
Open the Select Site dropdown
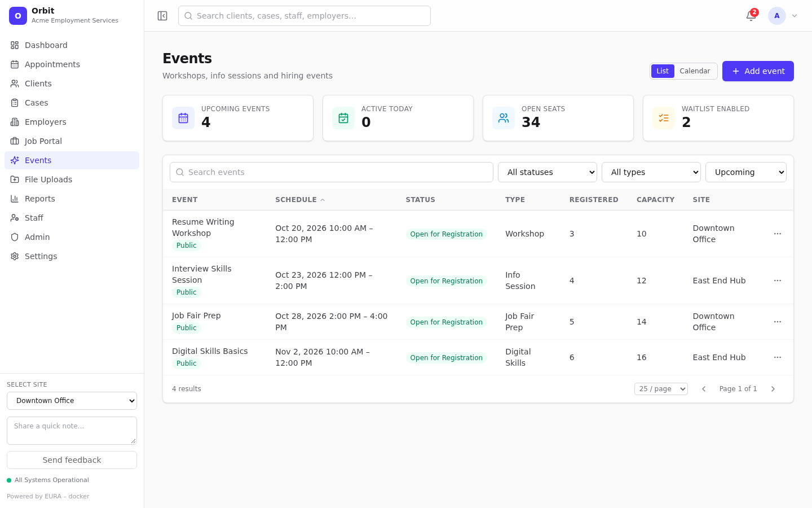(72, 401)
